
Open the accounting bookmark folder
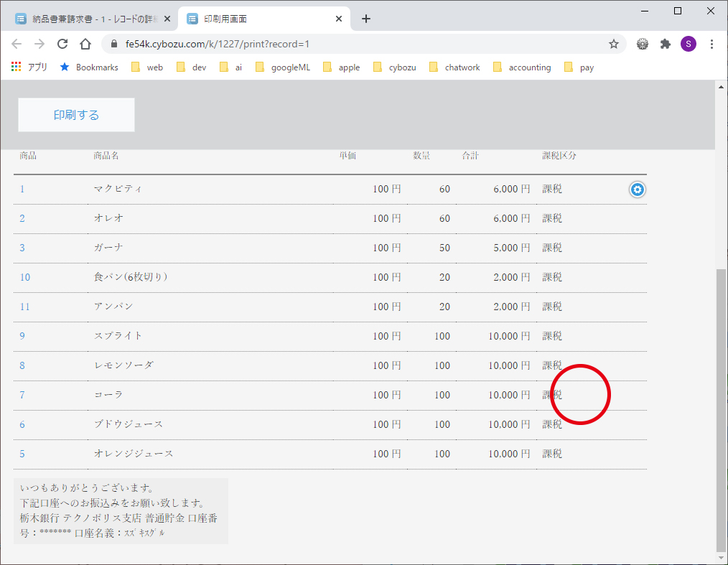(x=522, y=67)
